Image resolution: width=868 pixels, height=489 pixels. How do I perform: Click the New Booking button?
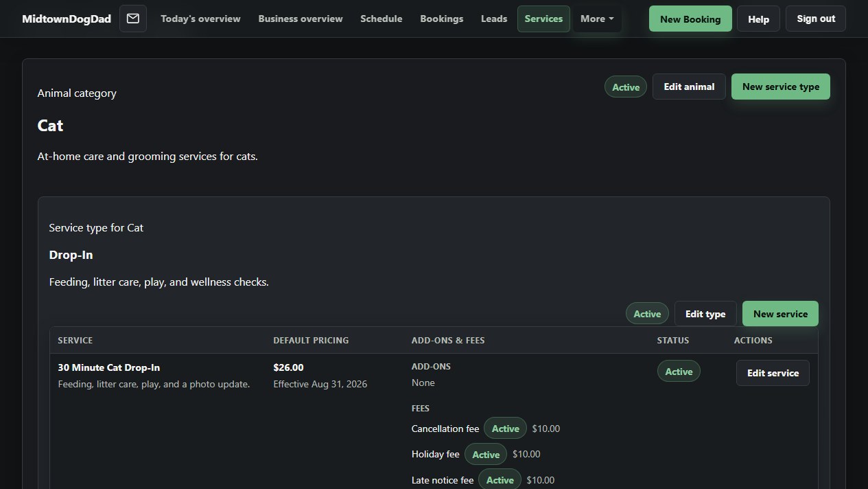(x=690, y=19)
